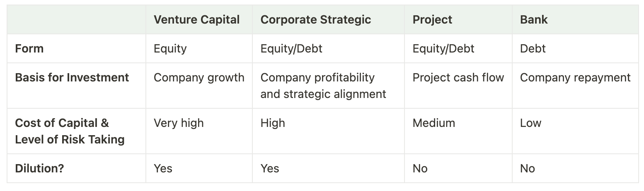Image resolution: width=644 pixels, height=191 pixels.
Task: Select the Very high cost cell
Action: pyautogui.click(x=179, y=123)
